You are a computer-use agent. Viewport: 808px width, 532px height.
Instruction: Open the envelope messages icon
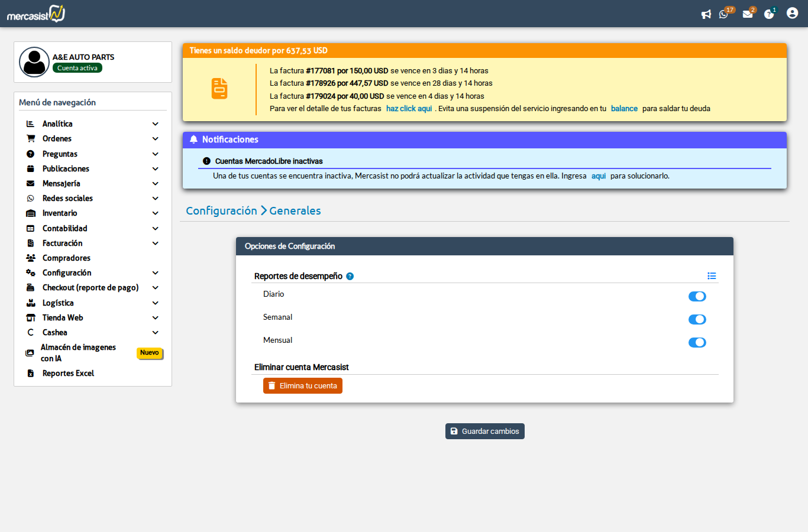[x=748, y=14]
